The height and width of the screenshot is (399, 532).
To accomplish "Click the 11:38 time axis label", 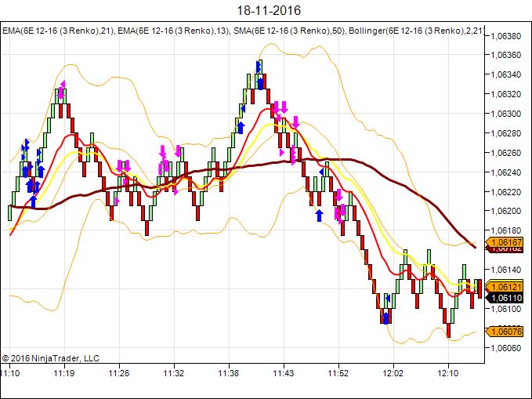I will pyautogui.click(x=229, y=374).
